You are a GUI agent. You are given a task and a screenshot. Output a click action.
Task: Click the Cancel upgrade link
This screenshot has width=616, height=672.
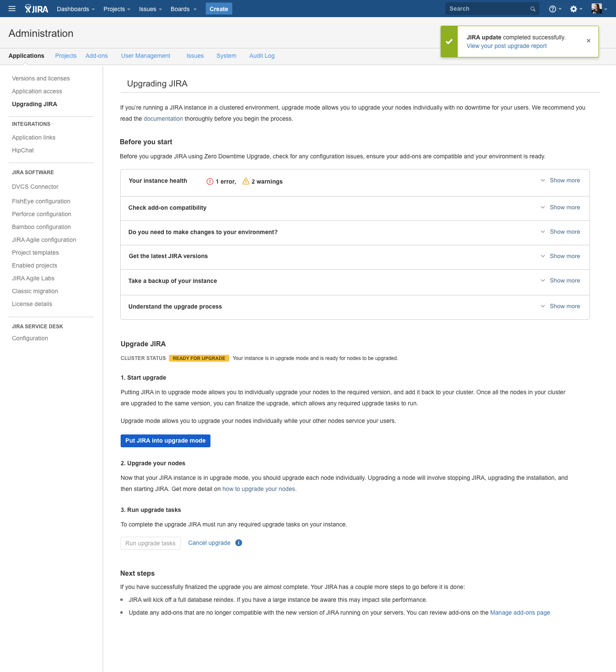point(209,543)
